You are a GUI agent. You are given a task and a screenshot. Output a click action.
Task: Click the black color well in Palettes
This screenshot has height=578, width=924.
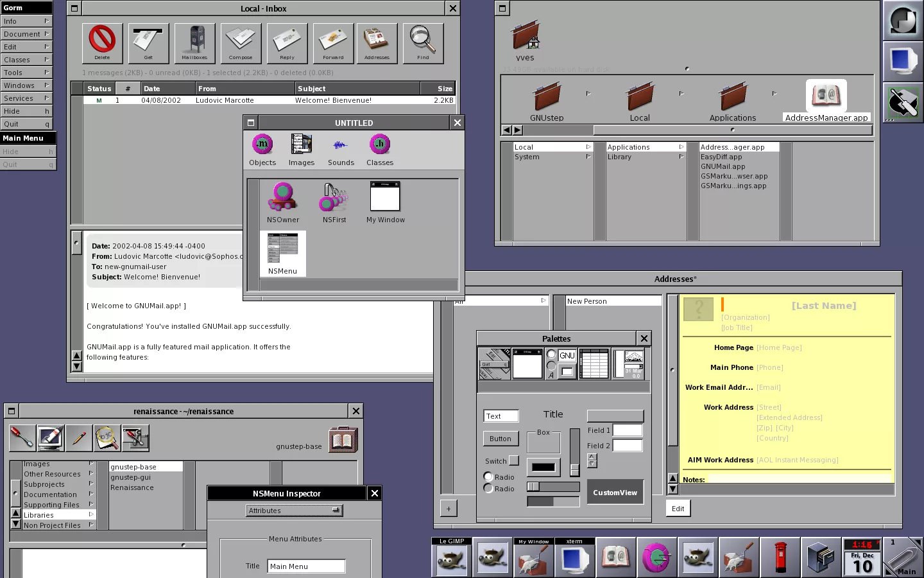pyautogui.click(x=543, y=467)
